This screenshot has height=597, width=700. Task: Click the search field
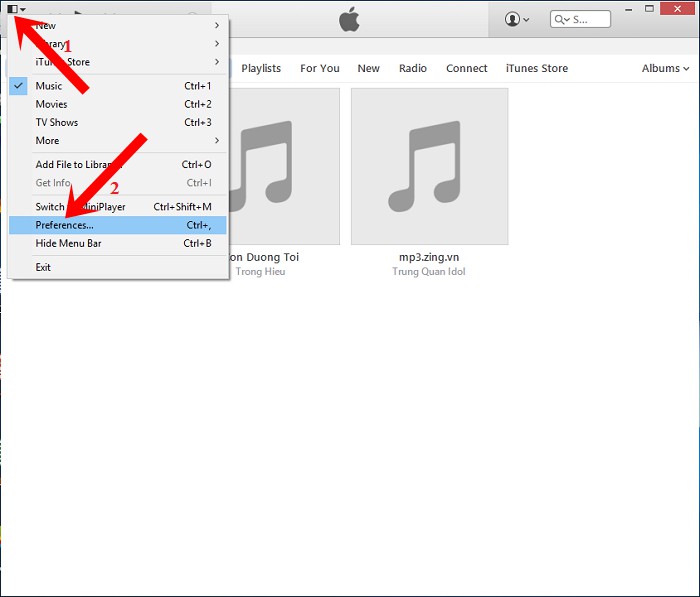[x=580, y=19]
